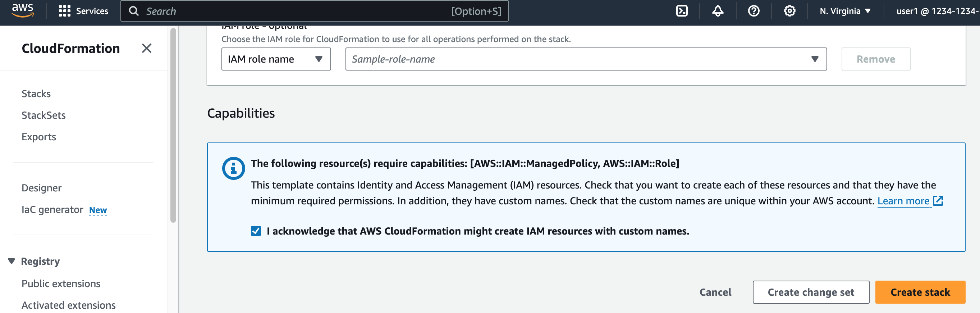Collapse the Registry section
The width and height of the screenshot is (980, 313).
[x=12, y=261]
